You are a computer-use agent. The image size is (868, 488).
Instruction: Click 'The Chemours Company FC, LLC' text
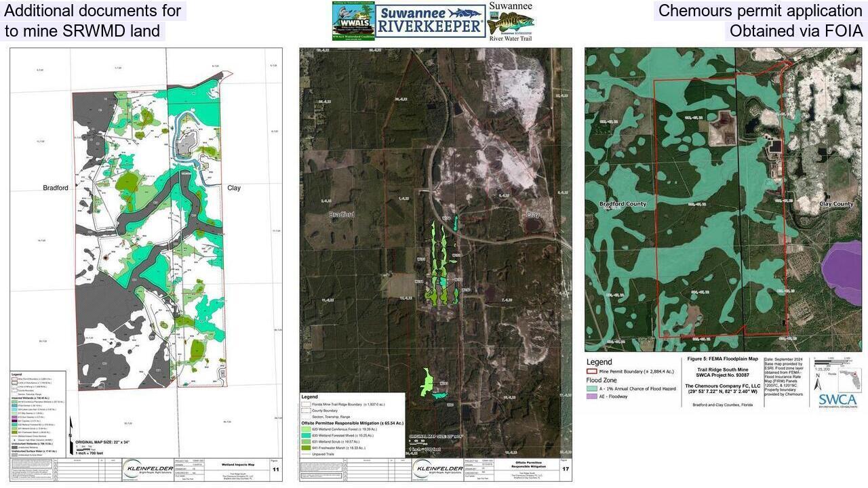(x=723, y=386)
